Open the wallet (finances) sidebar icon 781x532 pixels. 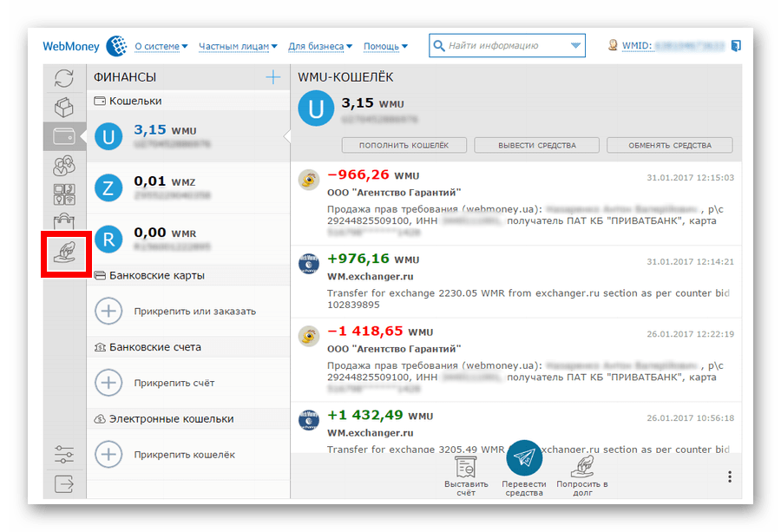64,136
